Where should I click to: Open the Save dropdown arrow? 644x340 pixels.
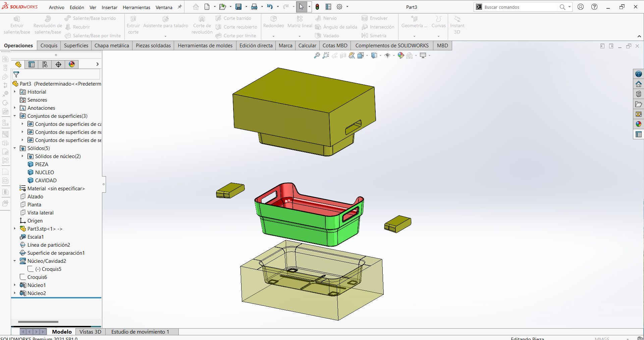(246, 7)
